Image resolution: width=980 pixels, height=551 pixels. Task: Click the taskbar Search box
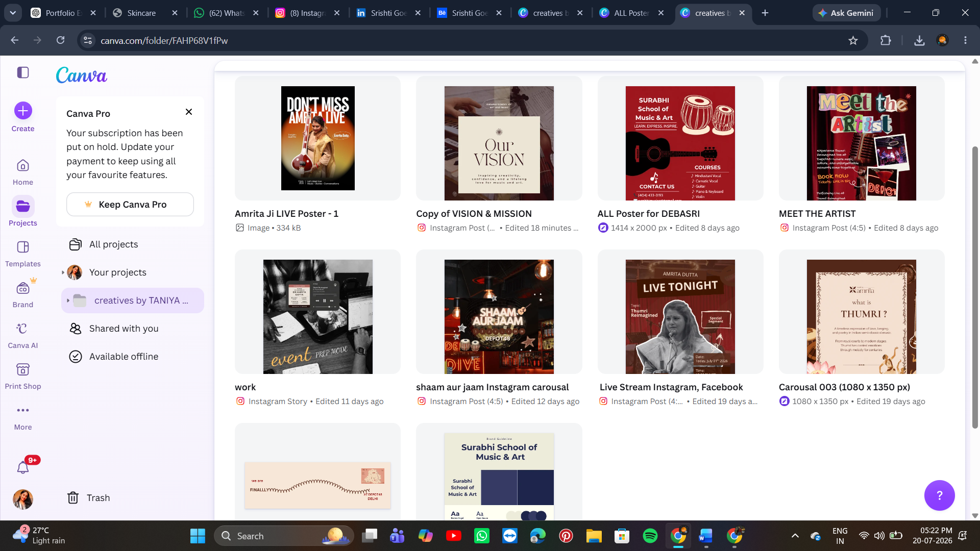coord(284,536)
